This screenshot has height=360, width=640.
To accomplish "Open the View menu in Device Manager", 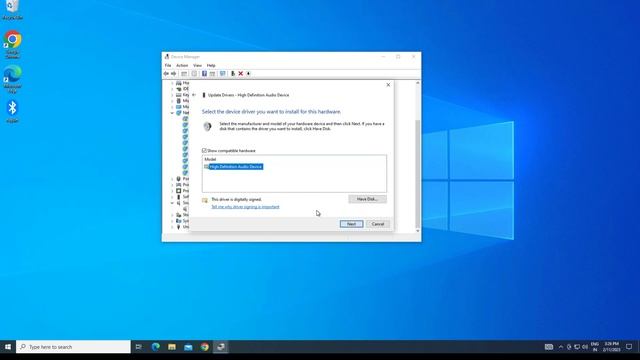I will click(x=198, y=65).
